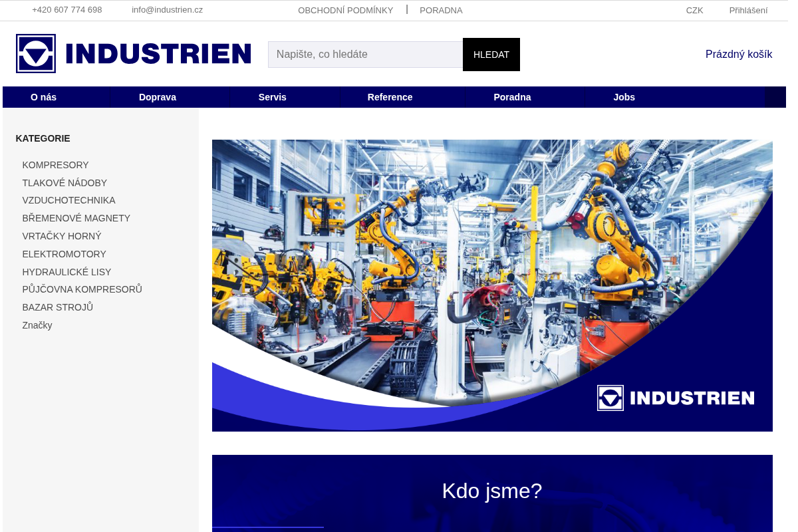Select the ELEKTROMOTORY category
This screenshot has height=532, width=798.
64,254
